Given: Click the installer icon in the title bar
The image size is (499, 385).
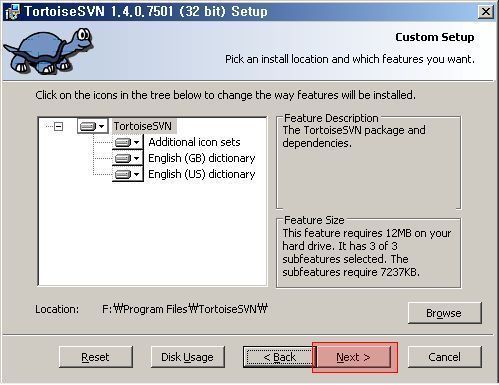Looking at the screenshot, I should 12,12.
